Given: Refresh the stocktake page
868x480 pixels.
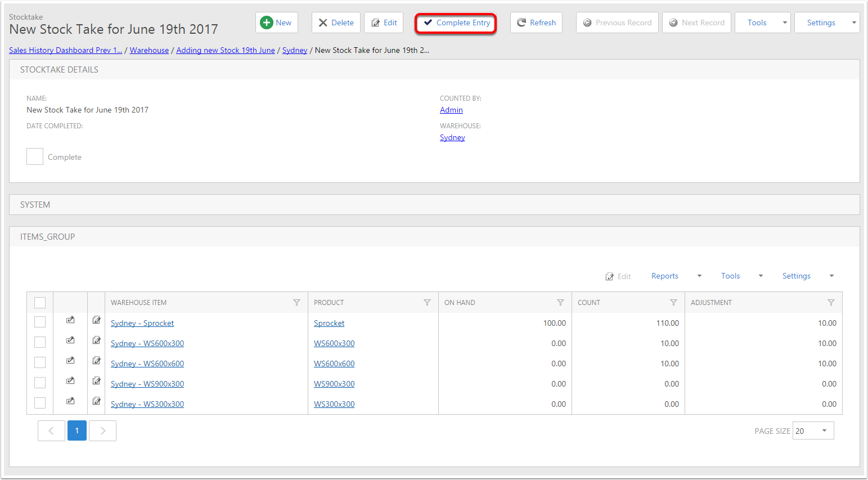Looking at the screenshot, I should click(x=536, y=23).
